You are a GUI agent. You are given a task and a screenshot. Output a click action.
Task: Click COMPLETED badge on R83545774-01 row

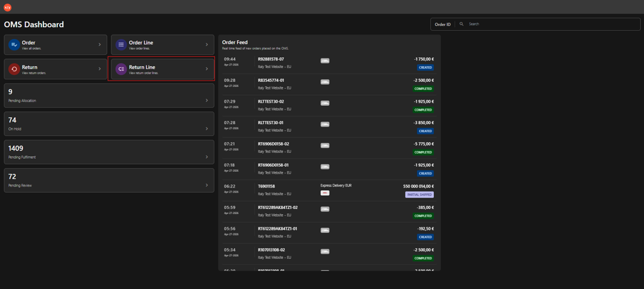point(423,88)
